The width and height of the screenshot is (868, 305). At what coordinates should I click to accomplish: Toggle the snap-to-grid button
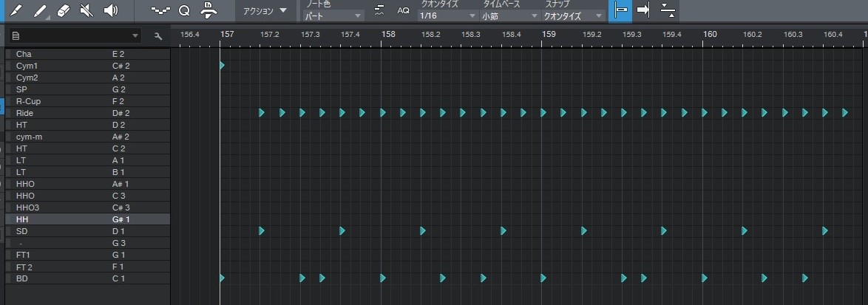pyautogui.click(x=620, y=10)
